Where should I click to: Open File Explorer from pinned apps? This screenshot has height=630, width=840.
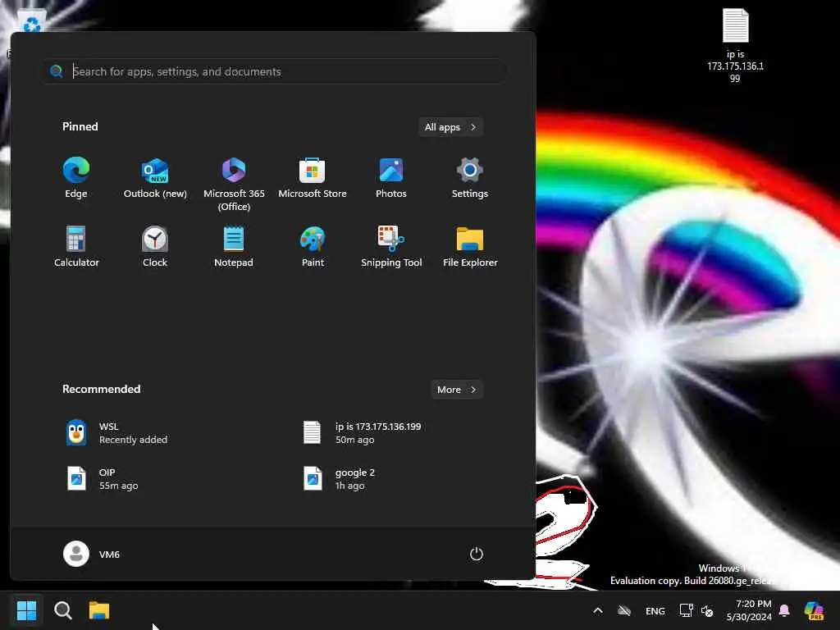click(470, 246)
